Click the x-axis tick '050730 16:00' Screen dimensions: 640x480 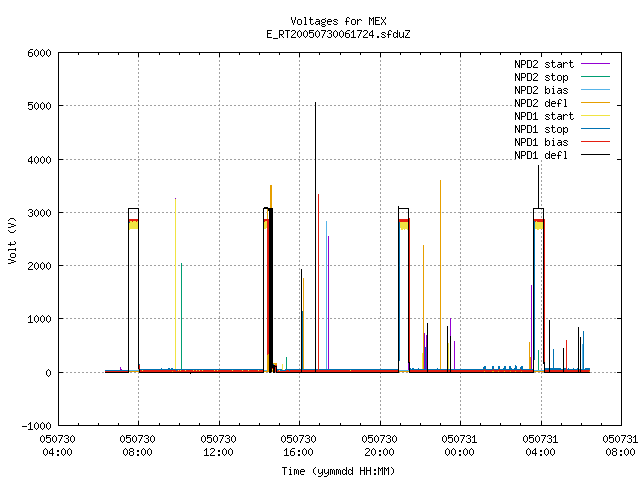[298, 446]
